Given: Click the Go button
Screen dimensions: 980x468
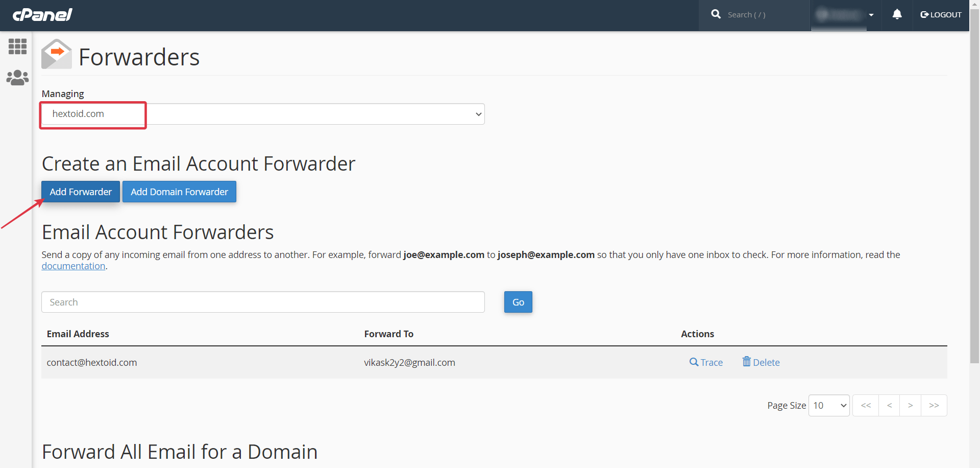Looking at the screenshot, I should [518, 302].
